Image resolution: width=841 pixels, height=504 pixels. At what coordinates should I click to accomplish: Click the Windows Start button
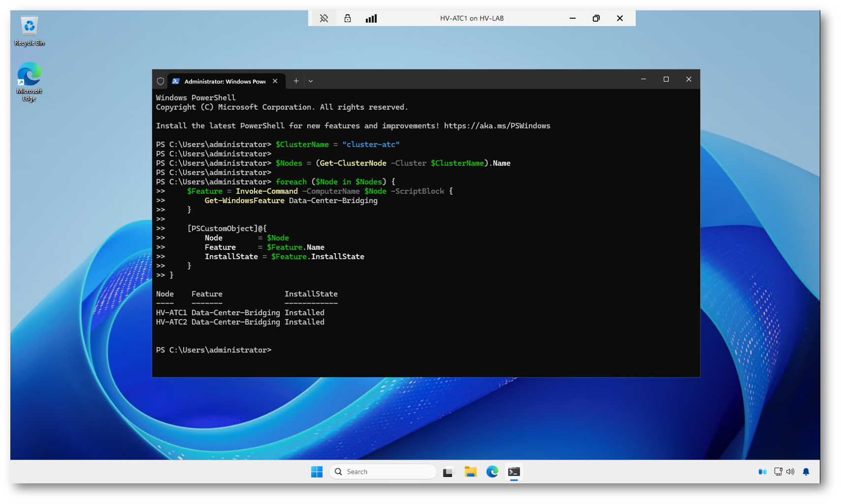tap(316, 472)
